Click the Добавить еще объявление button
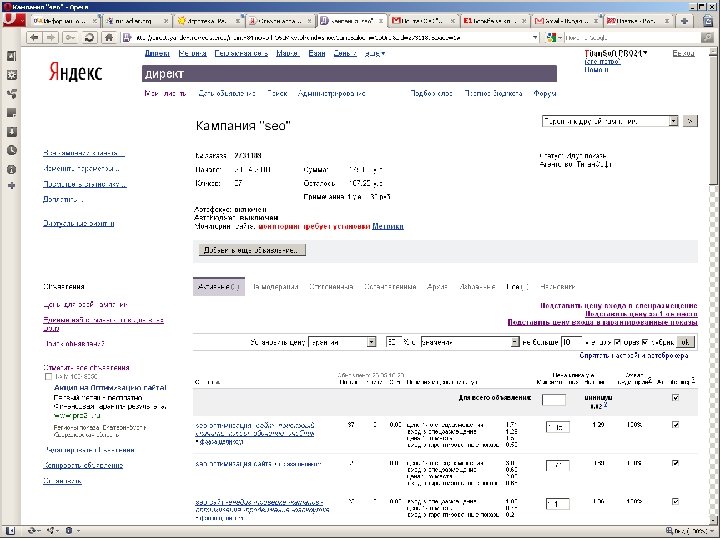 [x=252, y=250]
